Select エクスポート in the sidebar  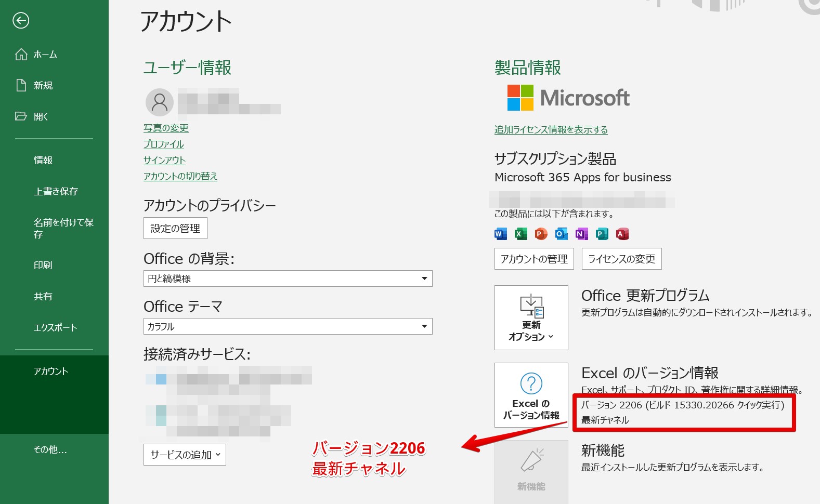coord(54,327)
